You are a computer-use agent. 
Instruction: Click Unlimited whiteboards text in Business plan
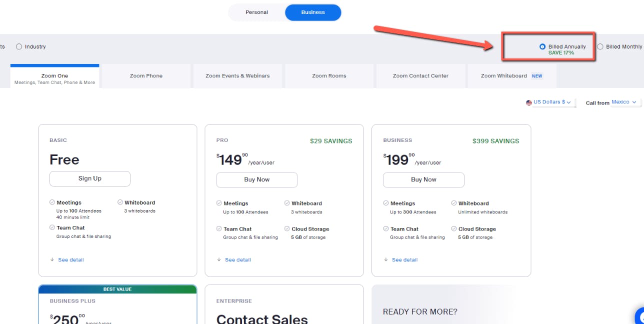483,212
